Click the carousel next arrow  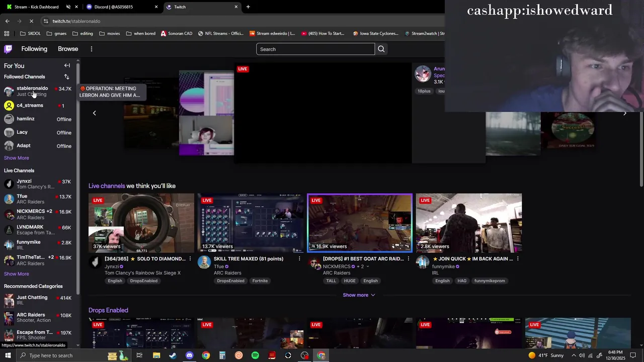(625, 113)
